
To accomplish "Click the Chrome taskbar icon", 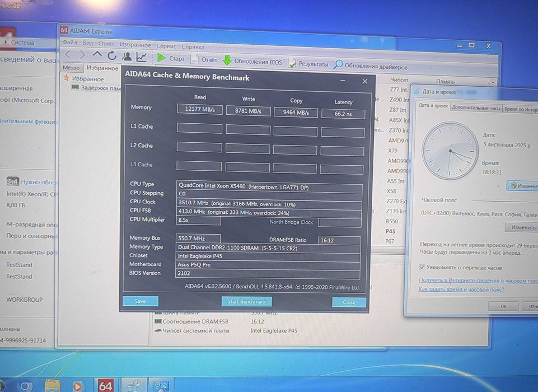I will 25,386.
